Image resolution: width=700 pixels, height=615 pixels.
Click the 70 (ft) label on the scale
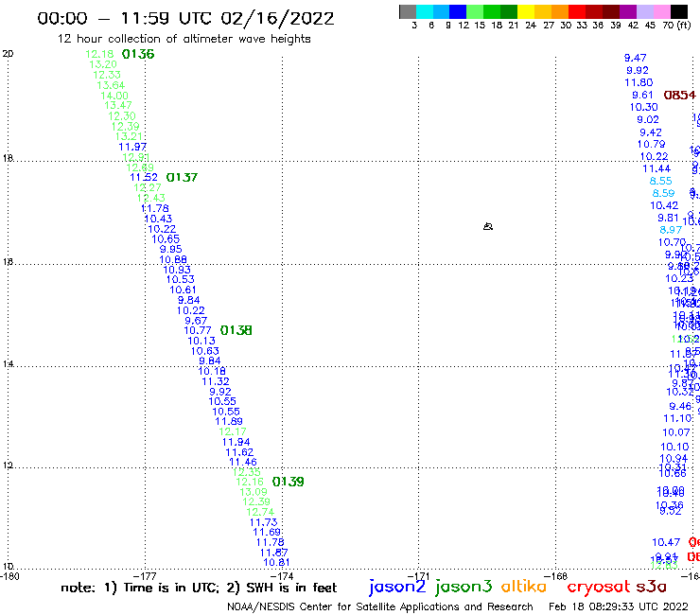click(676, 25)
